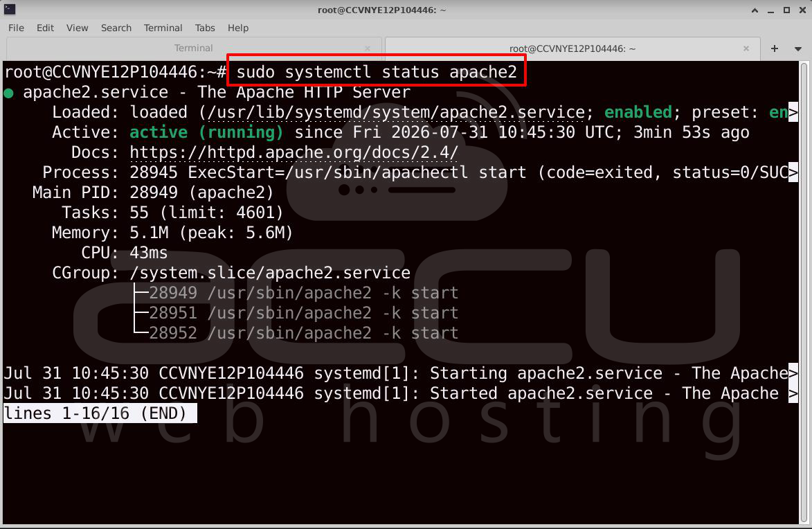The height and width of the screenshot is (529, 812).
Task: Click the root@CCVNYE12P104446:~# prompt
Action: pyautogui.click(x=115, y=72)
